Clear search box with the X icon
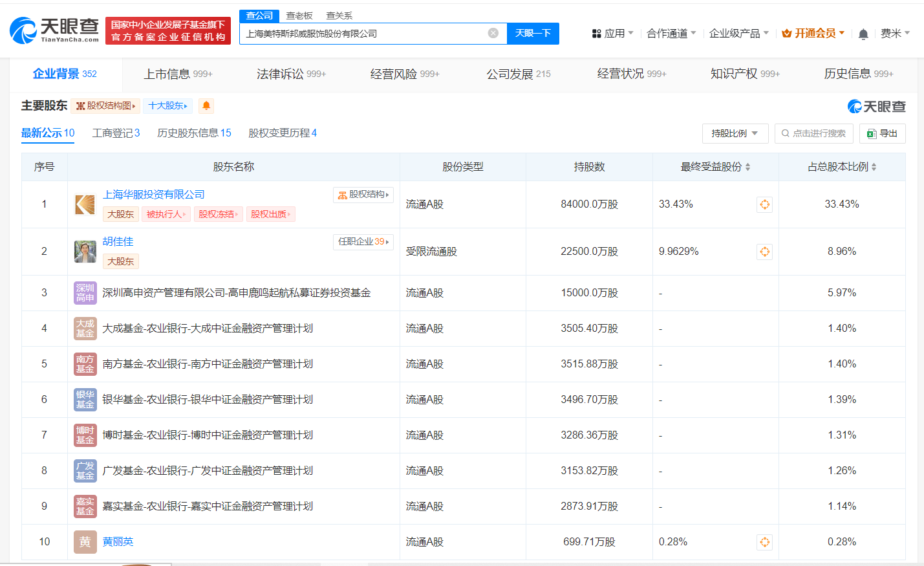Viewport: 924px width, 566px height. (x=493, y=33)
